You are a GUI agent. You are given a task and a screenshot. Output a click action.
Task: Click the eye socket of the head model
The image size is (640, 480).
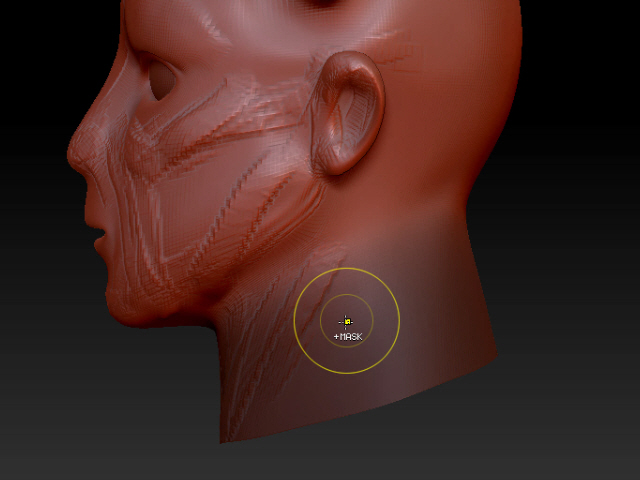pos(162,81)
